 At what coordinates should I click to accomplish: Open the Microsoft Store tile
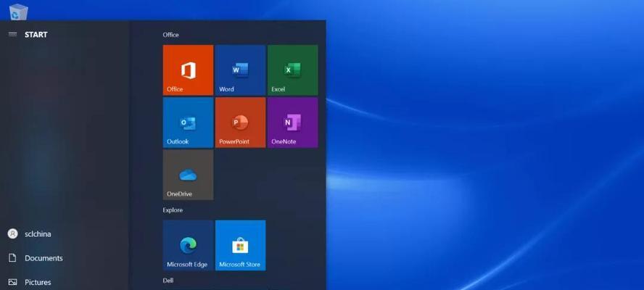pyautogui.click(x=240, y=245)
